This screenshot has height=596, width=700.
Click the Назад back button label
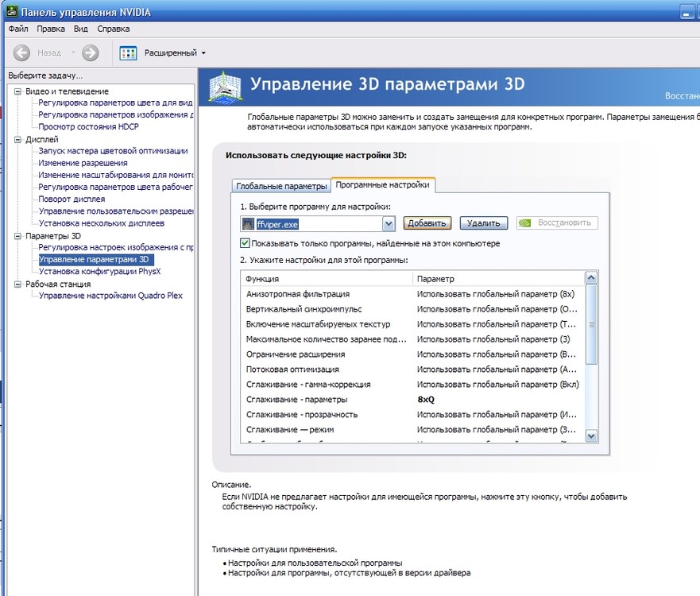click(49, 53)
